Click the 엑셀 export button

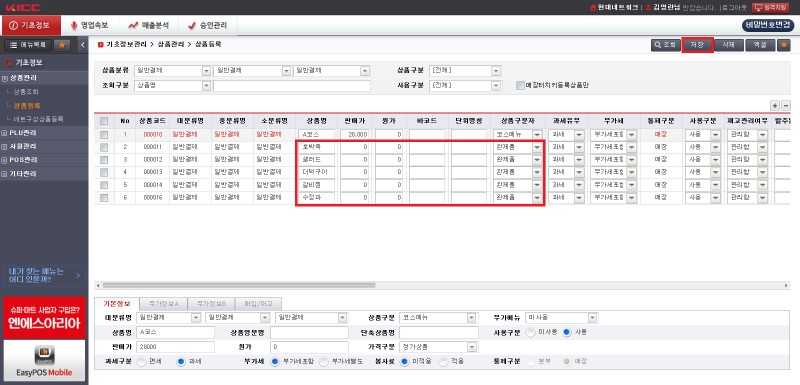[760, 45]
